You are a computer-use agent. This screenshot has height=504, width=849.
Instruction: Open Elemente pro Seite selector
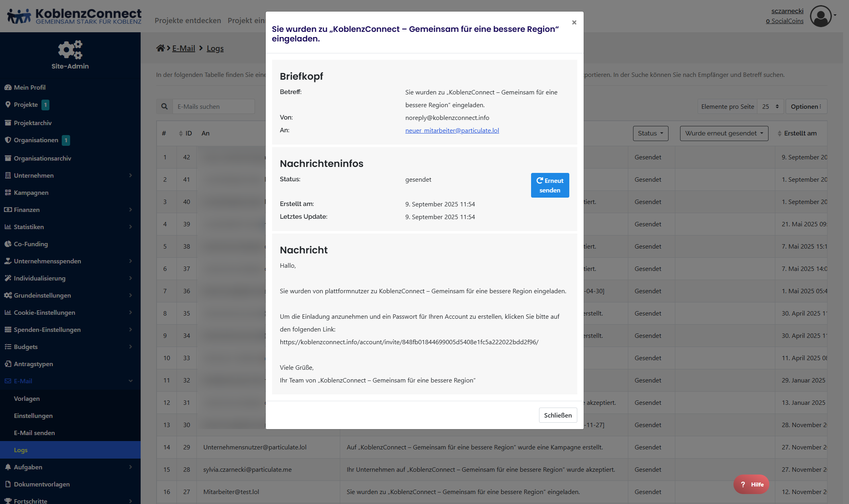coord(770,107)
